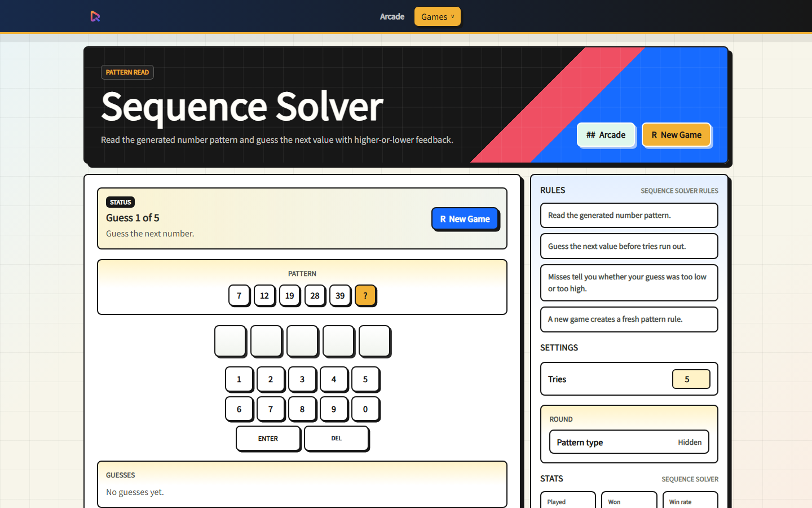
Task: Click the Played stats card
Action: tap(568, 500)
